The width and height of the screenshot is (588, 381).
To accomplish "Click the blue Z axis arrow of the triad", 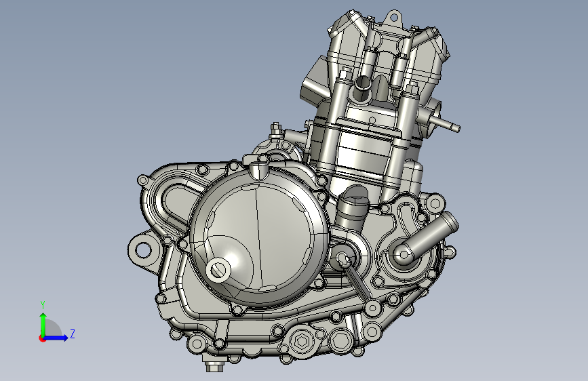I will click(56, 338).
